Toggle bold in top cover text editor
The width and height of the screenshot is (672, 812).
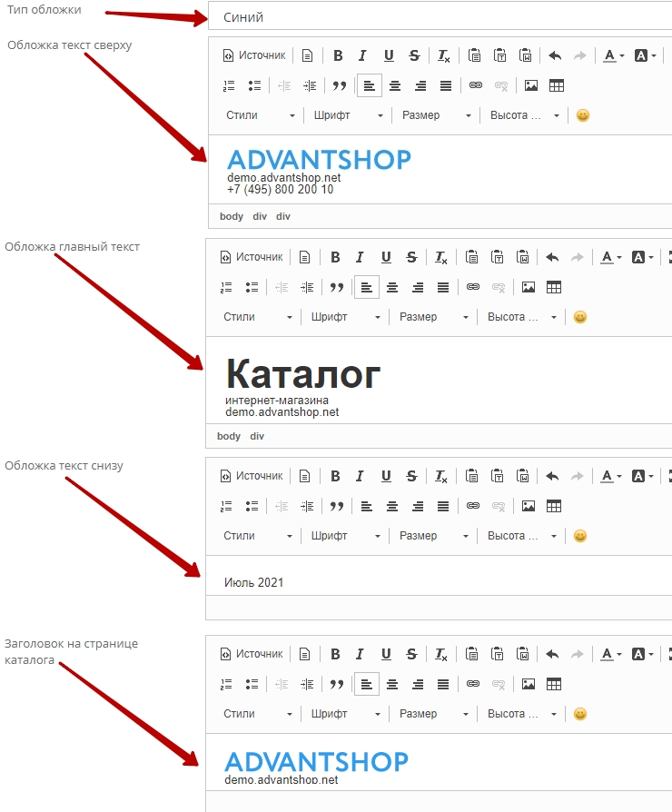(x=338, y=55)
